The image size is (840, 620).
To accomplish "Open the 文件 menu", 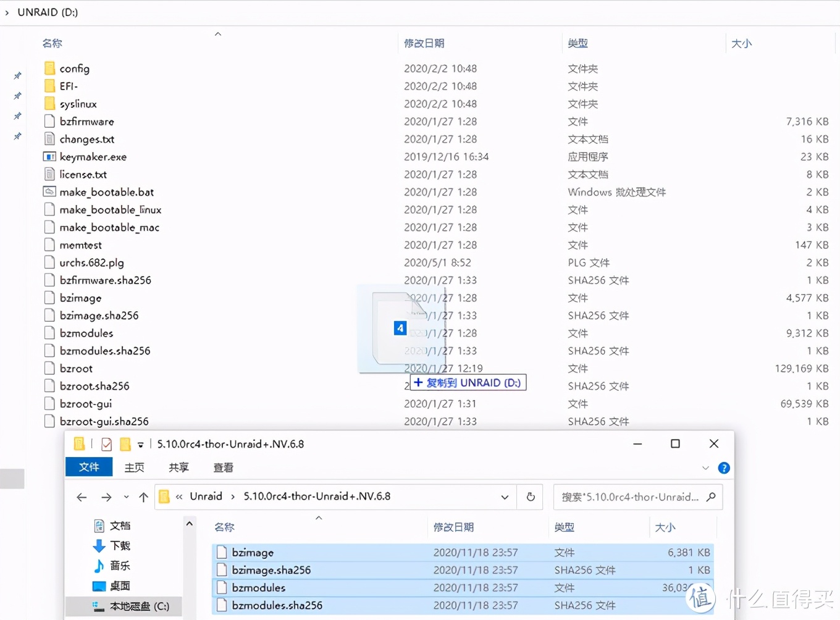I will [89, 467].
